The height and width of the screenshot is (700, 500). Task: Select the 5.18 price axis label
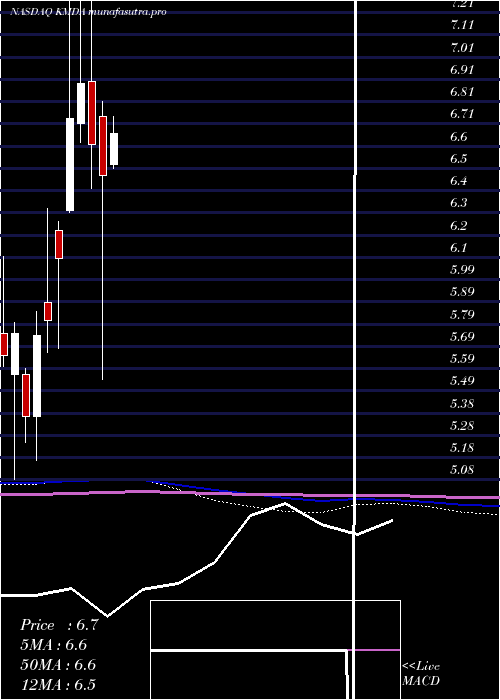pyautogui.click(x=462, y=448)
